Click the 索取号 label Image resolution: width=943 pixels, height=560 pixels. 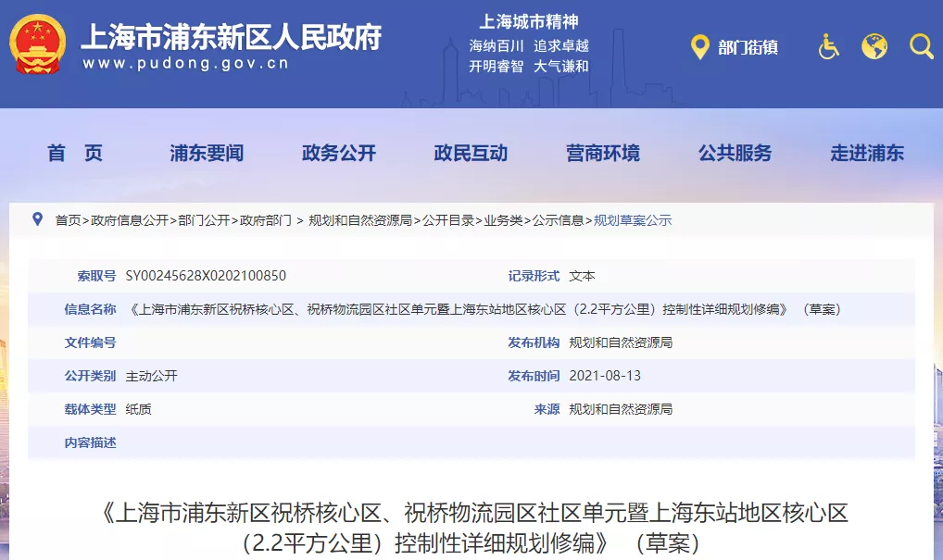(x=97, y=276)
